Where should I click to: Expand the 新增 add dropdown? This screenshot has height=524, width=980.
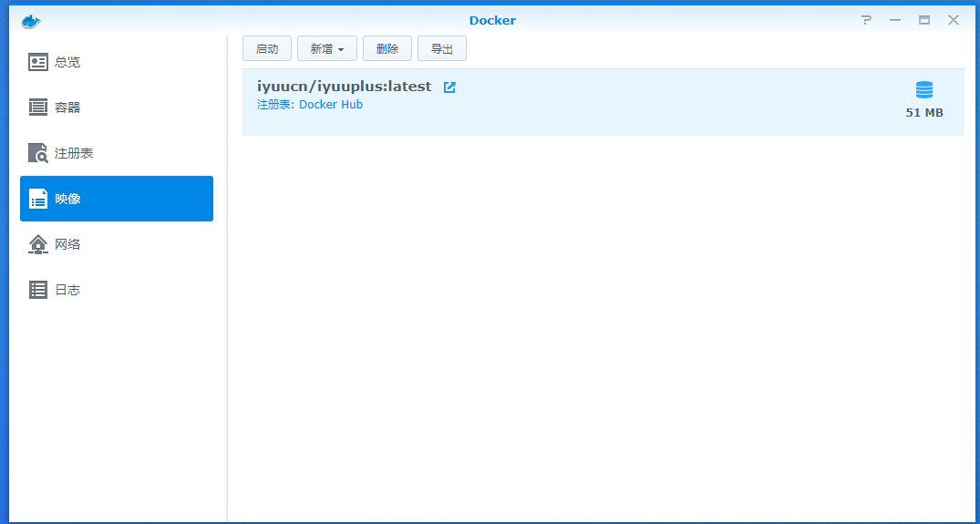327,48
